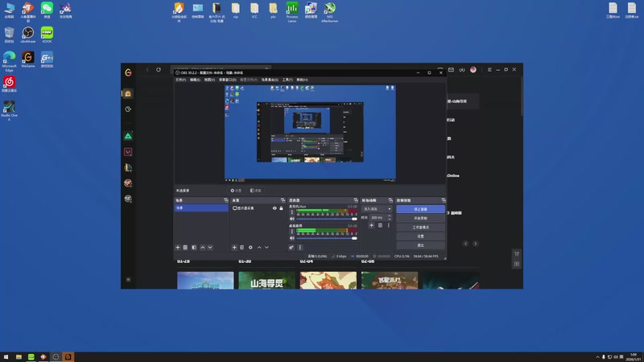
Task: Click the blue Stop Streaming button in Controls
Action: (420, 209)
